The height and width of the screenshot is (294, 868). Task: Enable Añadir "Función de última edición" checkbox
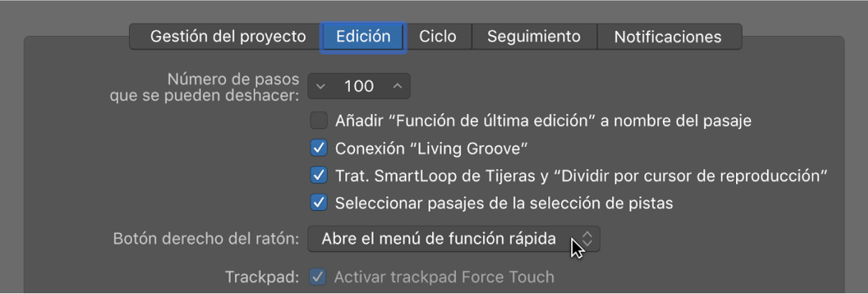319,120
